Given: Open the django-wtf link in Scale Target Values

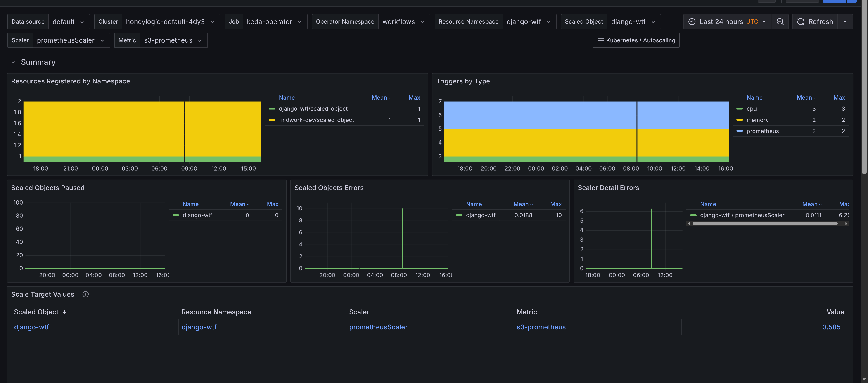Looking at the screenshot, I should (31, 327).
